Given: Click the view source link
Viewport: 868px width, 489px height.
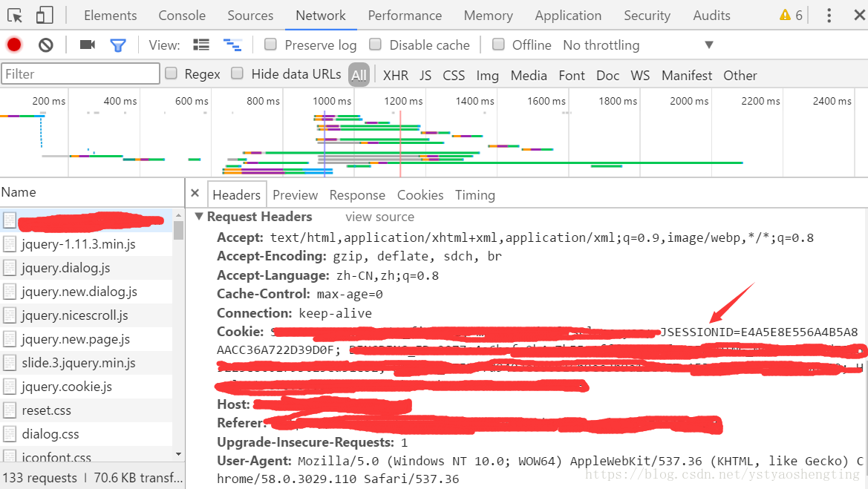Looking at the screenshot, I should (x=379, y=217).
